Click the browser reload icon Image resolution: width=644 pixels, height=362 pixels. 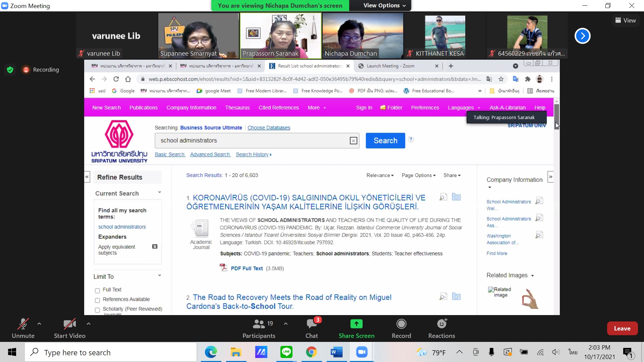[116, 79]
